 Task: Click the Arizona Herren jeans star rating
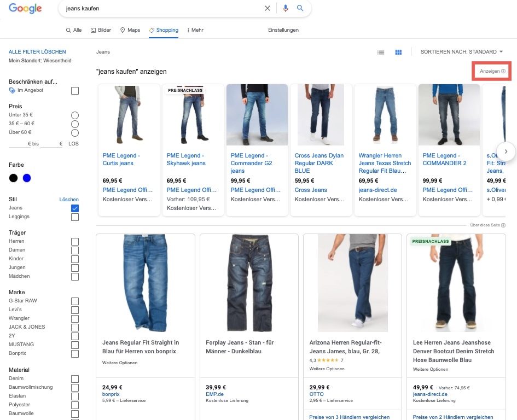point(328,360)
